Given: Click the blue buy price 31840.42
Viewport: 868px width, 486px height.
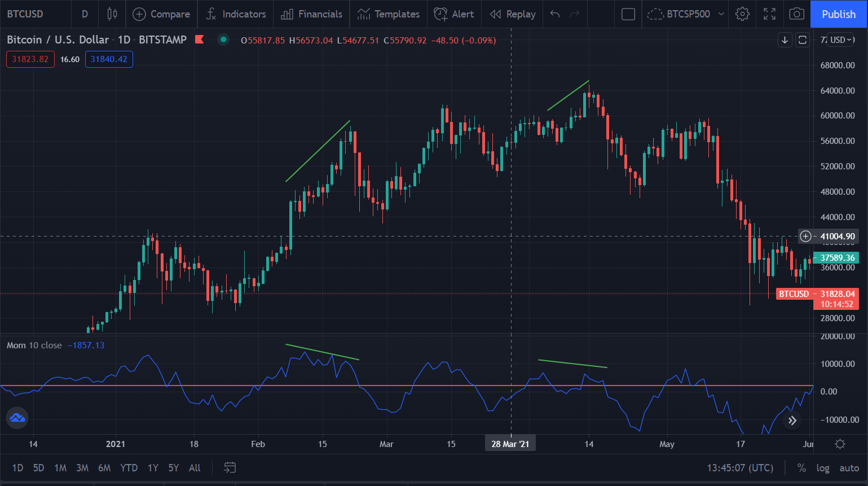Looking at the screenshot, I should 109,59.
